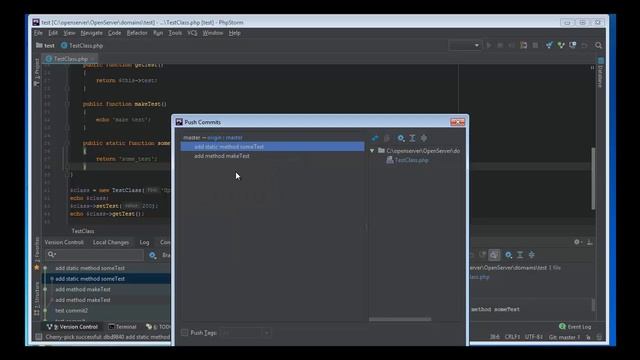Open the View menu
Viewport: 640px width, 360px height.
coord(69,33)
